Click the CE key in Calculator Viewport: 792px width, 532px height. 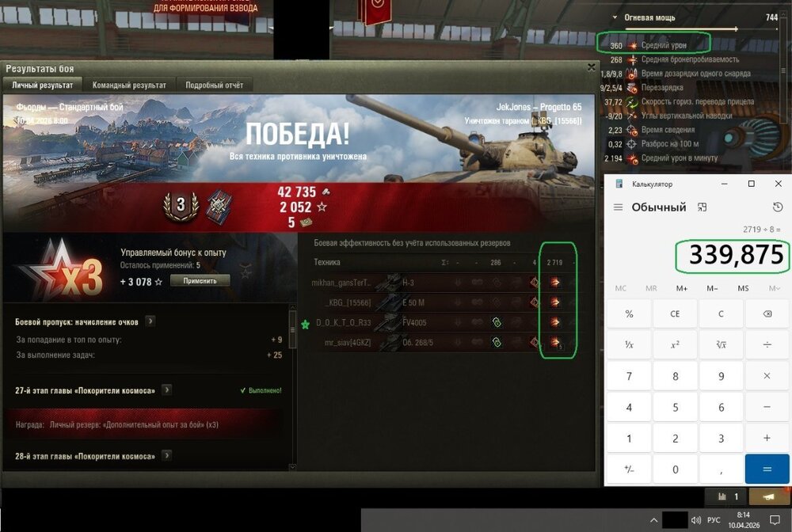[x=675, y=313]
